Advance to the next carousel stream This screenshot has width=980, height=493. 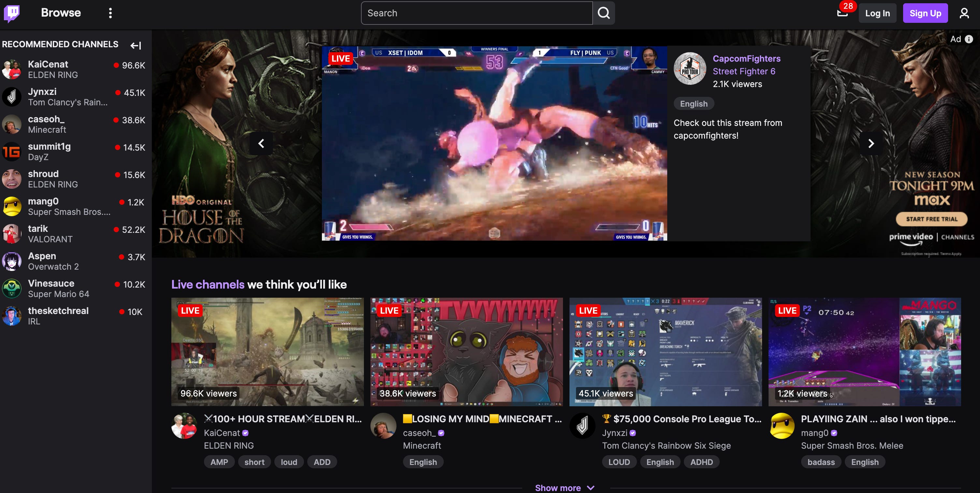coord(871,143)
